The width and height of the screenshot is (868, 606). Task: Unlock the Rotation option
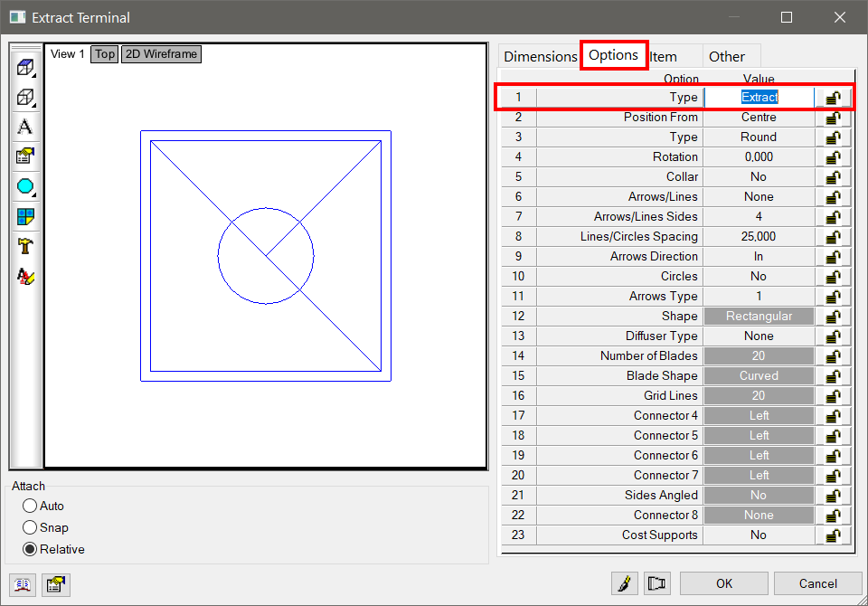tap(831, 156)
